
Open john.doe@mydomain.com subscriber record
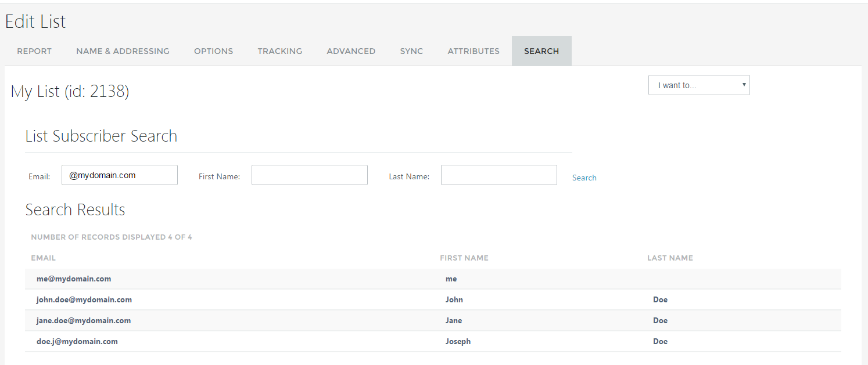point(84,300)
